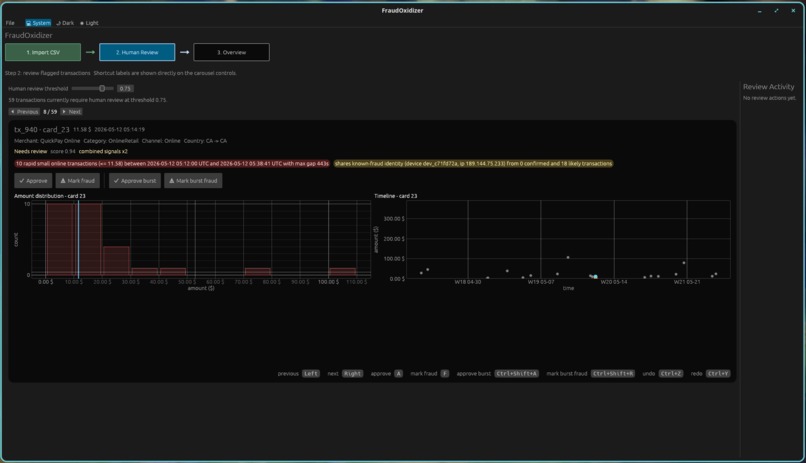Image resolution: width=806 pixels, height=463 pixels.
Task: Click the histogram bar near 20.00 $
Action: [117, 261]
